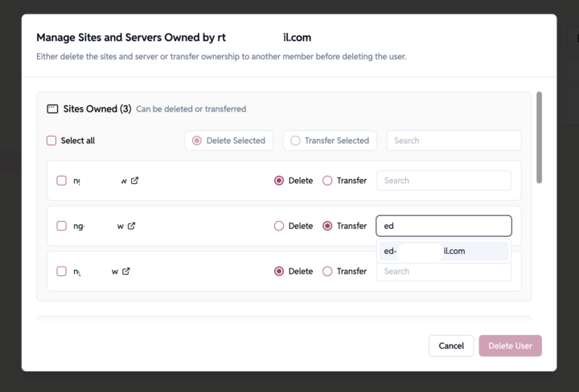Check the Select all checkbox
Image resolution: width=579 pixels, height=392 pixels.
click(51, 141)
